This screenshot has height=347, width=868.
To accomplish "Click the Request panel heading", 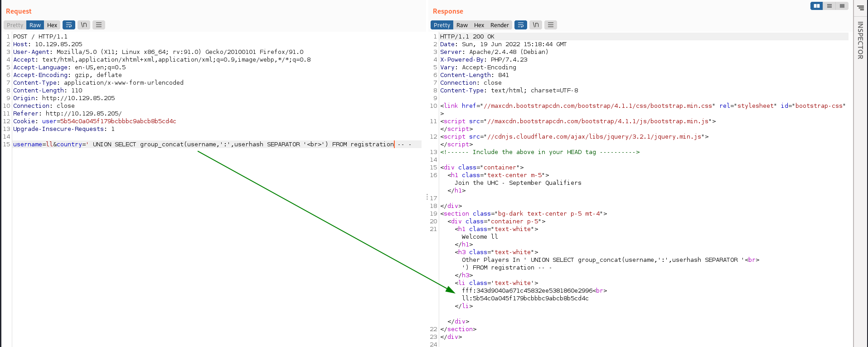I will (19, 11).
